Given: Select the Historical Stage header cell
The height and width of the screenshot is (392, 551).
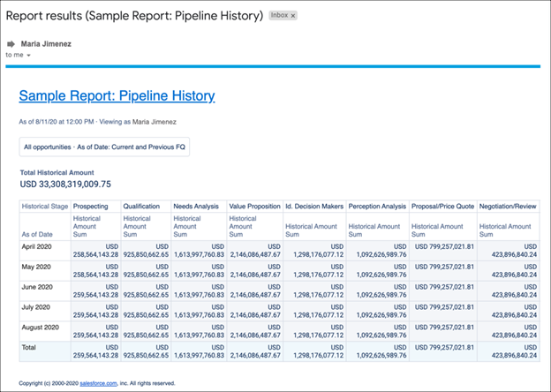Looking at the screenshot, I should [45, 206].
